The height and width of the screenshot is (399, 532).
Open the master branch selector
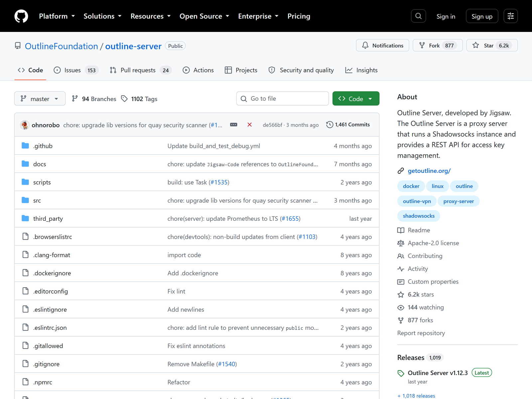click(40, 99)
